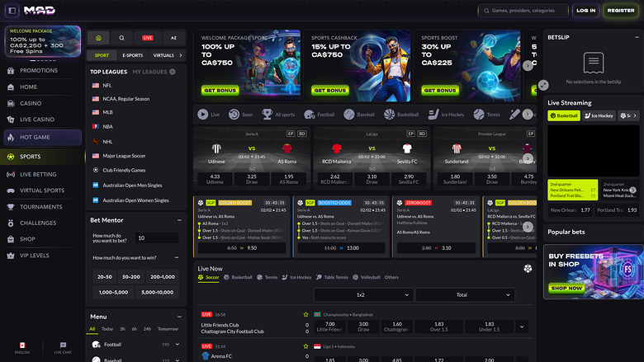Choose the 1,000-5,000 win range option
The image size is (644, 362).
pyautogui.click(x=113, y=292)
